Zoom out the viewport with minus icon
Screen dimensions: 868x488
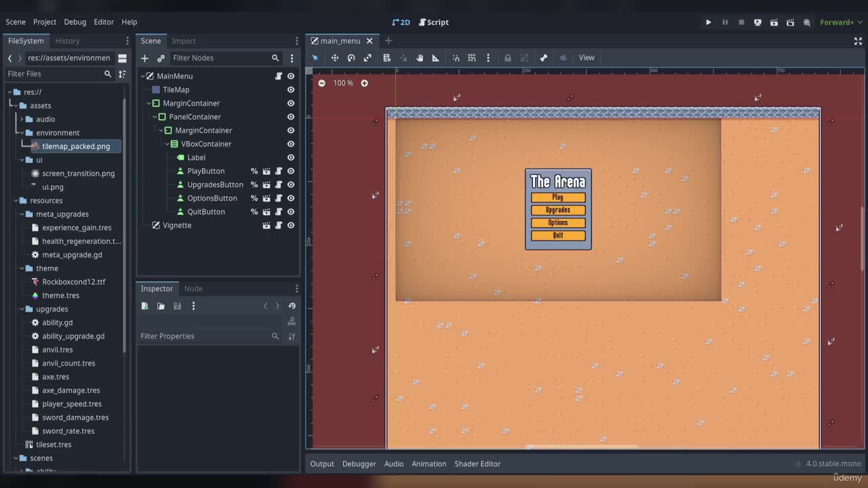pos(321,83)
